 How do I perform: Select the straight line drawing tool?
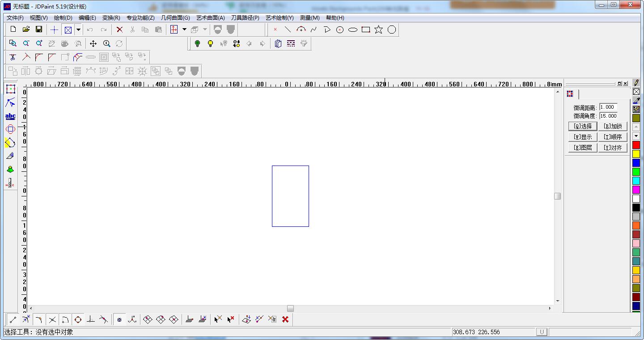288,30
